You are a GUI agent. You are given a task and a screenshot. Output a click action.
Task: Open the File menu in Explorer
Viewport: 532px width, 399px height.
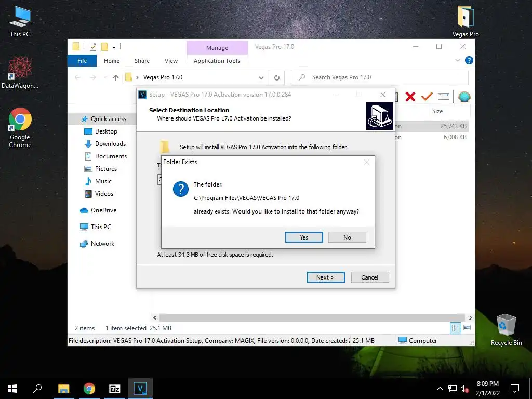pos(82,61)
